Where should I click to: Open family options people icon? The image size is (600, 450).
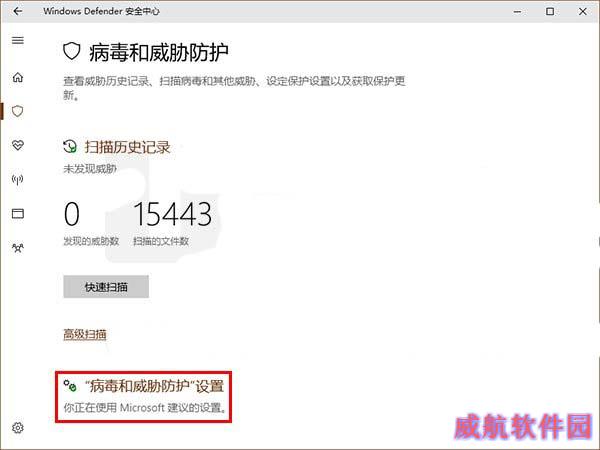[18, 248]
